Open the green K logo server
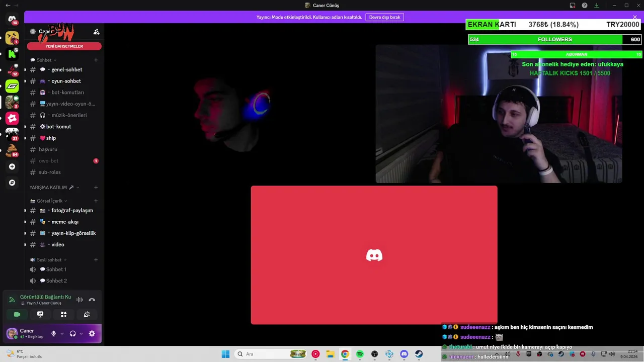The width and height of the screenshot is (644, 362). [x=12, y=54]
